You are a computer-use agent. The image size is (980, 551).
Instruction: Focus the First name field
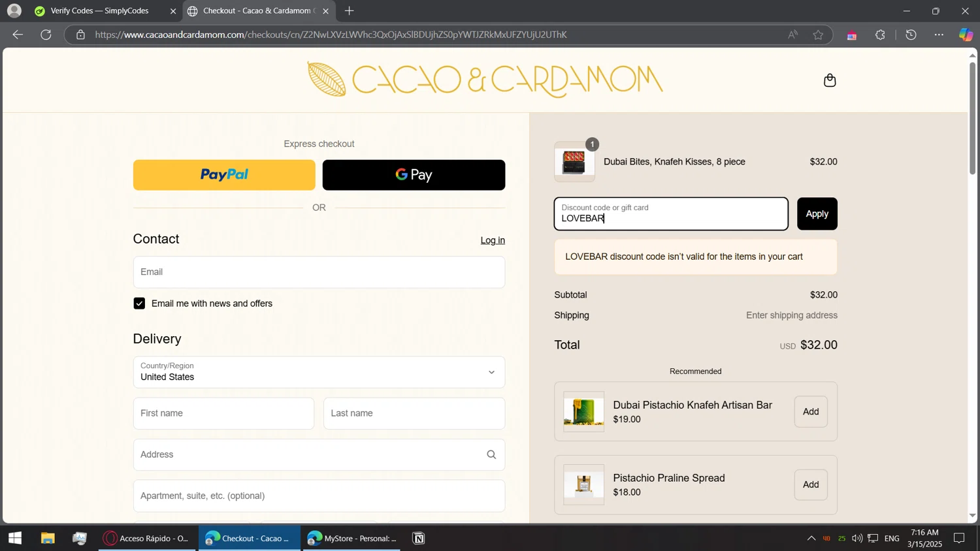click(223, 413)
